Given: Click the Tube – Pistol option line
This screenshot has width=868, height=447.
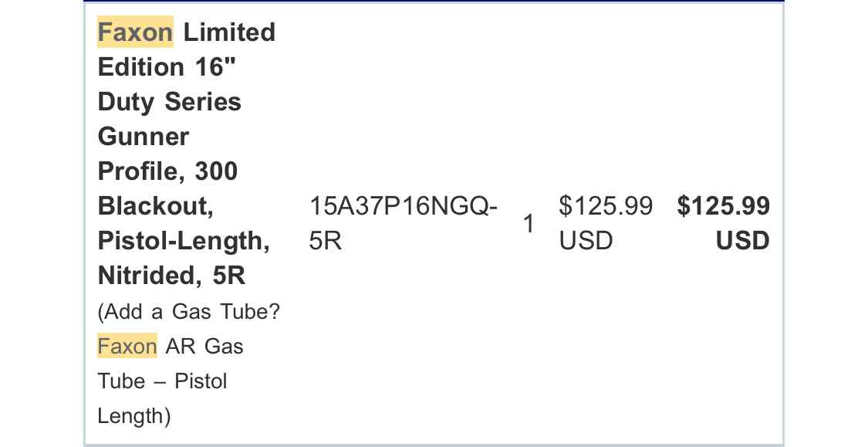Looking at the screenshot, I should (x=162, y=381).
